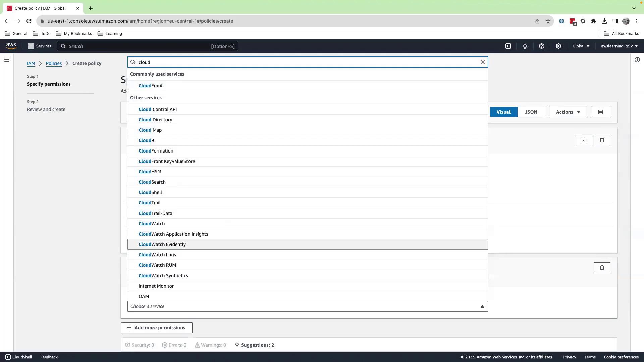Open the info panel icon at right
Screen dimensions: 644x362
coord(637,60)
